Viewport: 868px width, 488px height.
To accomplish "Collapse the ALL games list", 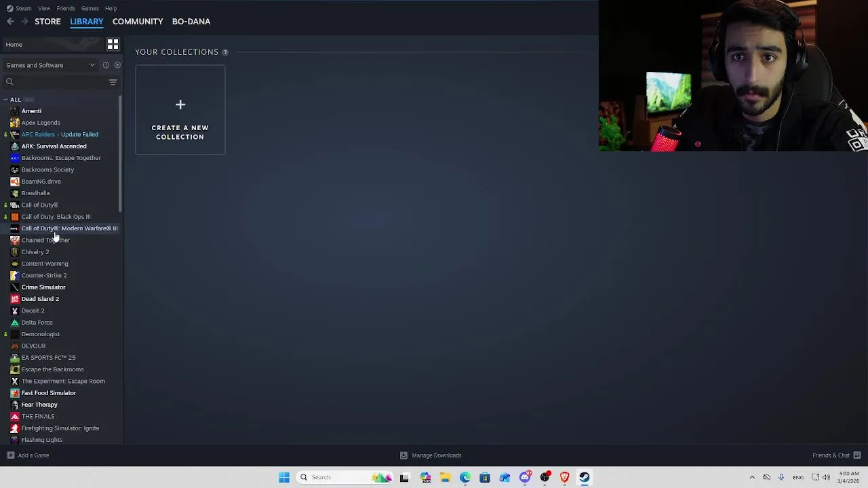I will (x=6, y=100).
